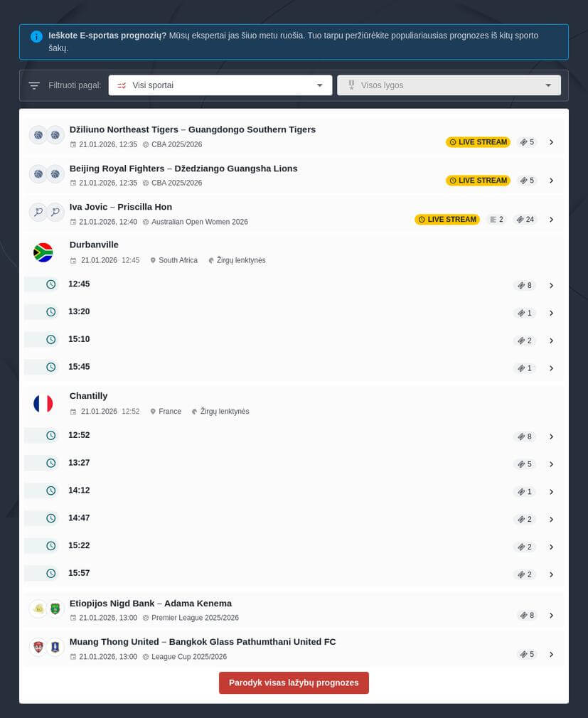Click the South Africa flag icon

(43, 252)
